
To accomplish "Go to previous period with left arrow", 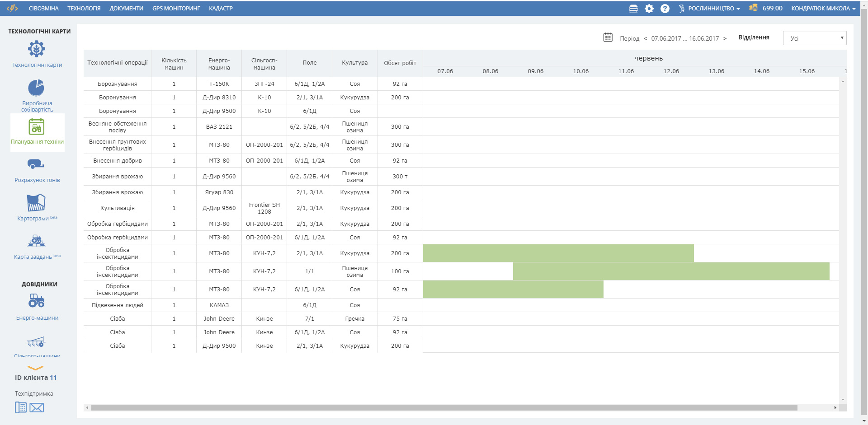I will 645,38.
